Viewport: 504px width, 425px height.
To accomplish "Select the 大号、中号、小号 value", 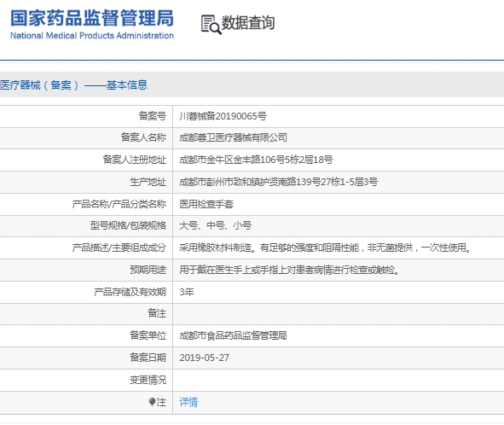I will pos(215,225).
